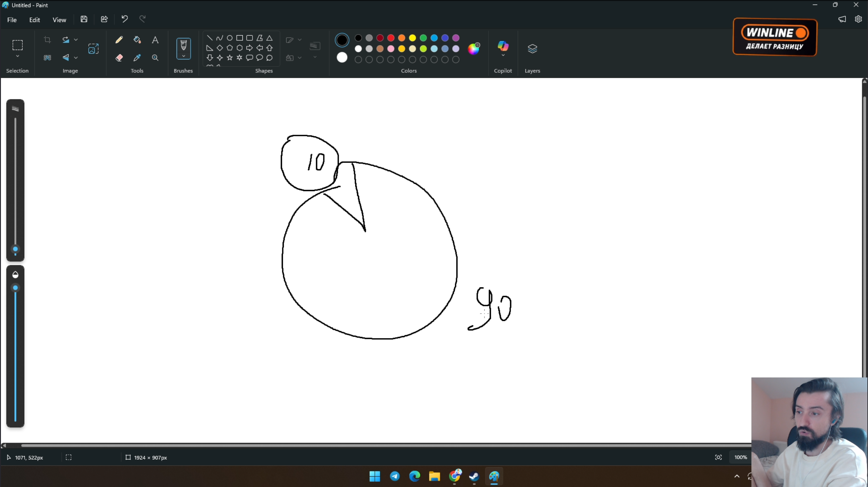This screenshot has width=868, height=487.
Task: Toggle fit-to-window view in status bar
Action: (x=718, y=457)
